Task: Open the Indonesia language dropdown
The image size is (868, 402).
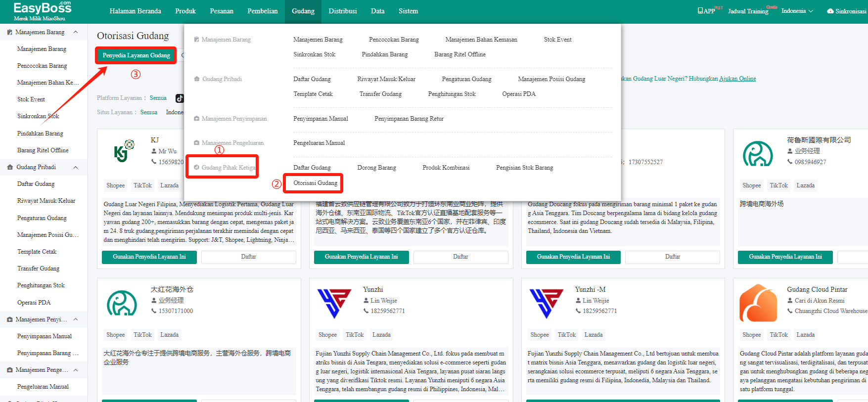Action: (797, 11)
